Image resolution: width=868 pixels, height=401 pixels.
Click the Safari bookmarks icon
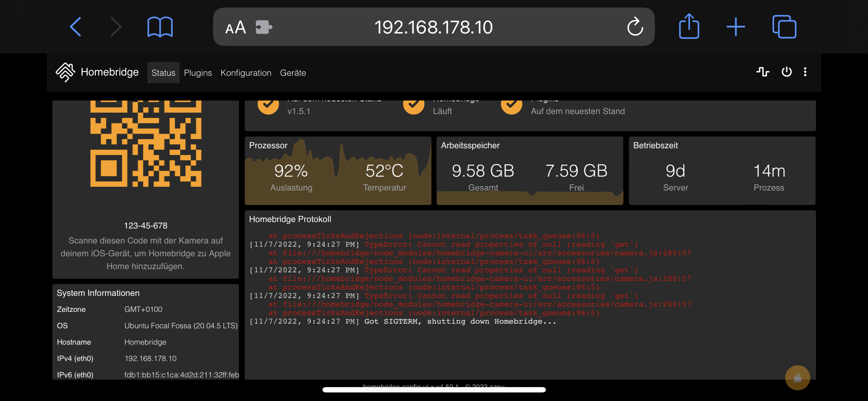click(x=160, y=26)
